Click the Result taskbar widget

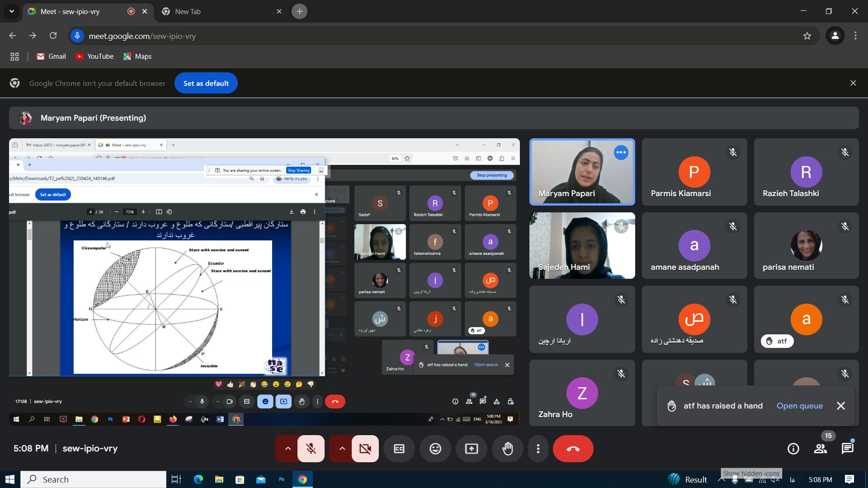pyautogui.click(x=688, y=479)
